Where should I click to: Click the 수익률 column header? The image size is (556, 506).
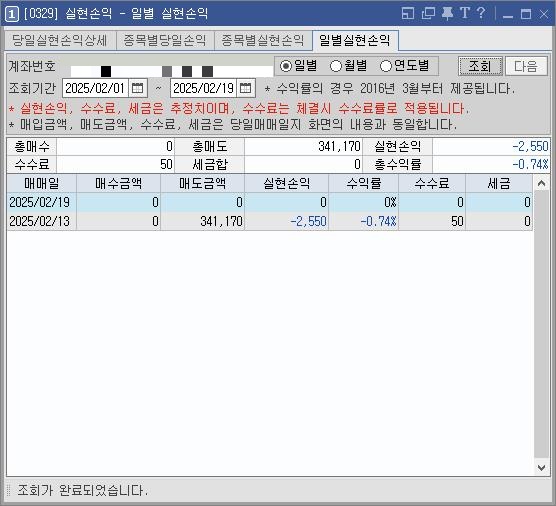coord(363,183)
